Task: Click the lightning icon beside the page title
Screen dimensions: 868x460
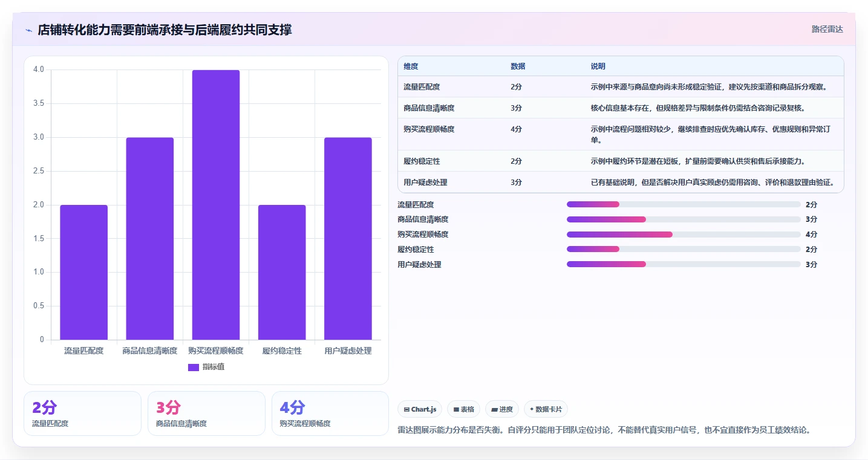Action: (28, 30)
